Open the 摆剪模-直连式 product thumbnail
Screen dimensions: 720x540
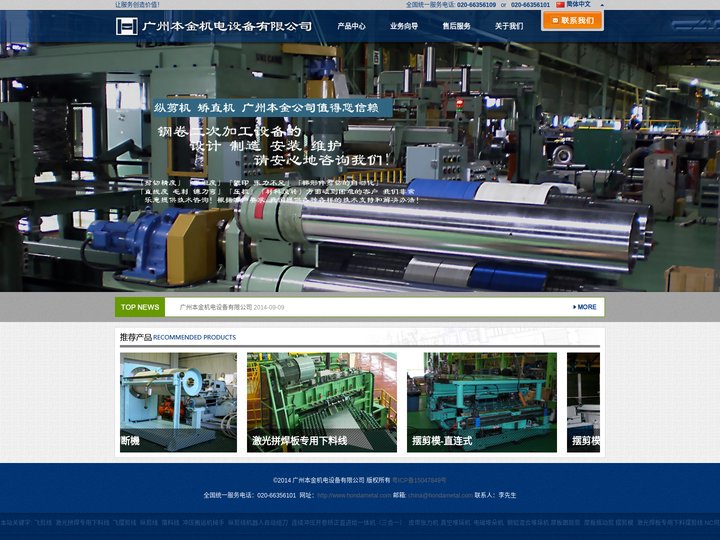pyautogui.click(x=482, y=402)
